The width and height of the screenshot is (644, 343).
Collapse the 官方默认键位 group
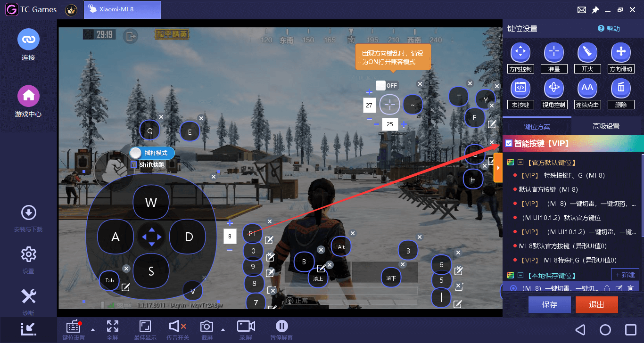pyautogui.click(x=520, y=163)
